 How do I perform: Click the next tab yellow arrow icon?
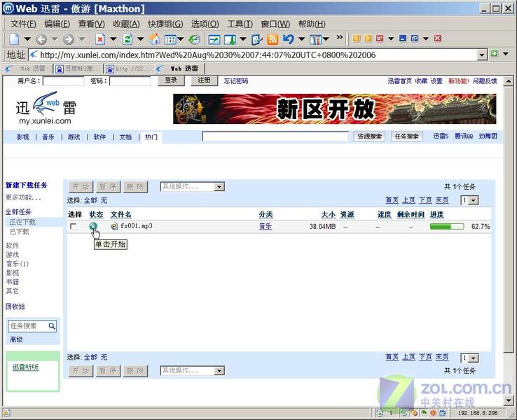coord(368,38)
